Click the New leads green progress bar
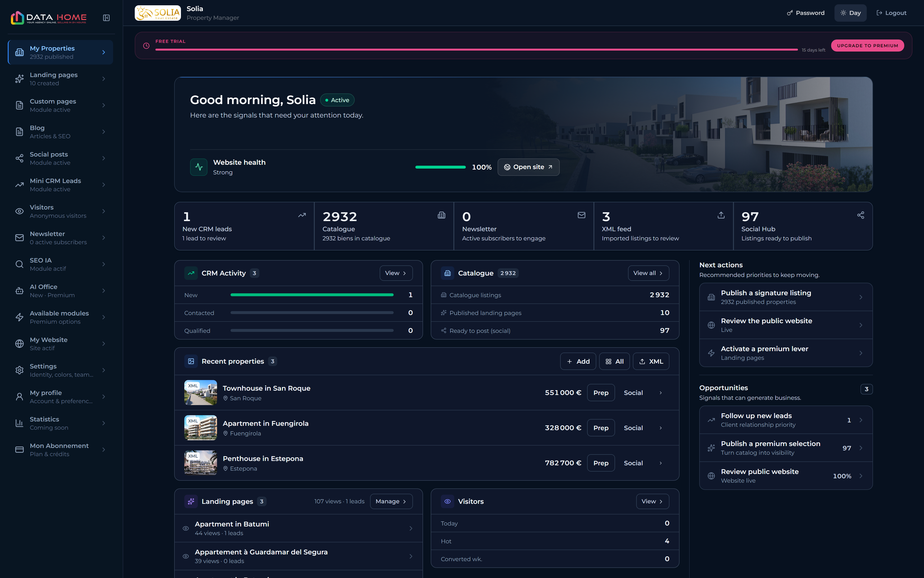 tap(312, 295)
